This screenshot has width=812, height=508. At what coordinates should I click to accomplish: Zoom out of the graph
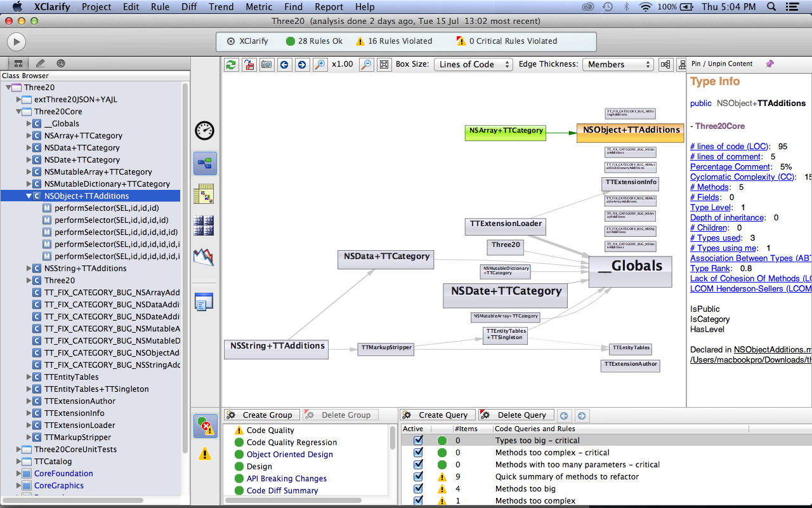point(366,64)
